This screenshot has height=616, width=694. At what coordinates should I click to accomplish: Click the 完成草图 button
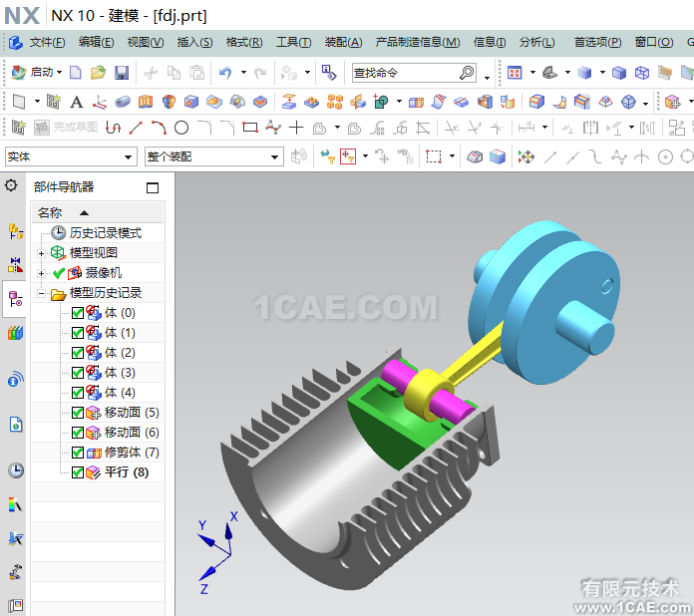(x=66, y=128)
